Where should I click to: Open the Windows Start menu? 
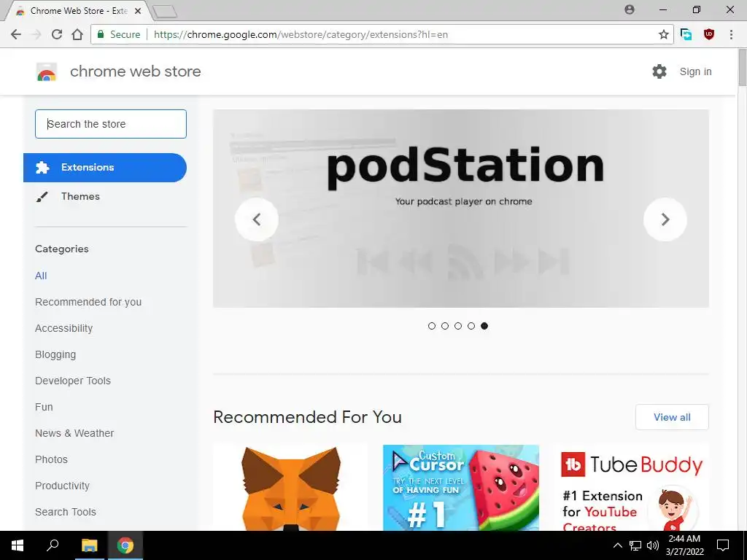[18, 545]
